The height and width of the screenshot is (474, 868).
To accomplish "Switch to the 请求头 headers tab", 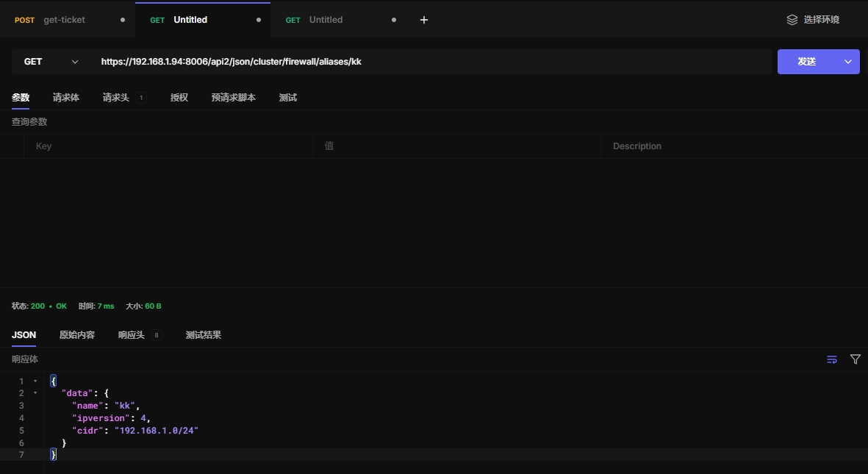I will click(x=116, y=98).
